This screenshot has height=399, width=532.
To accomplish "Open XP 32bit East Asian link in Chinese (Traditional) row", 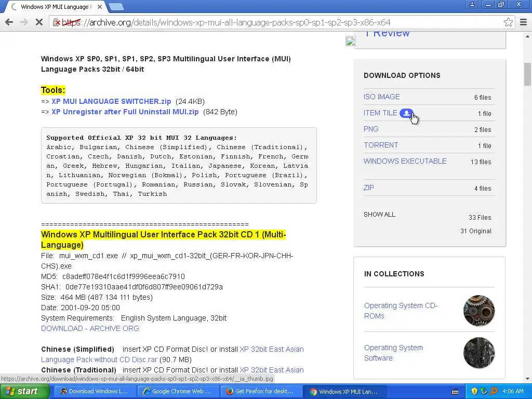I will 271,370.
